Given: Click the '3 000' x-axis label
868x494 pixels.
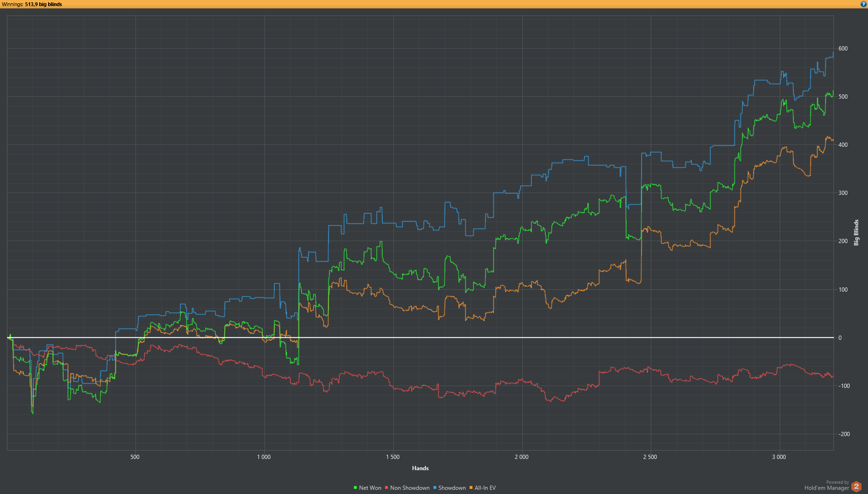Looking at the screenshot, I should tap(779, 457).
